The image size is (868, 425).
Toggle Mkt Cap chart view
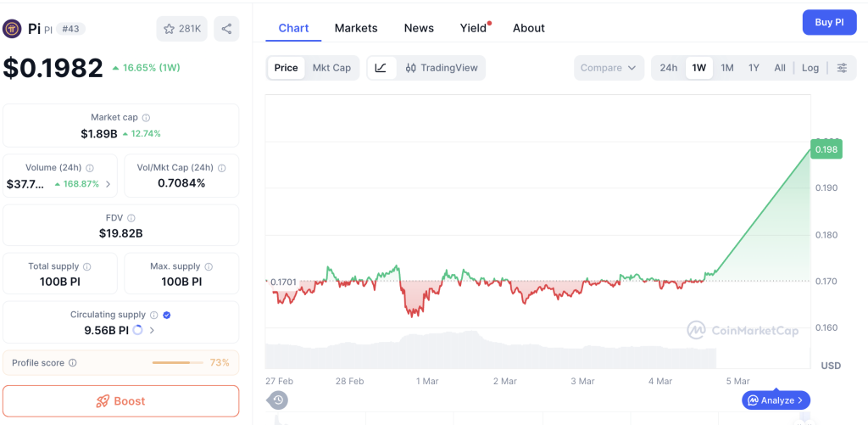click(x=331, y=68)
